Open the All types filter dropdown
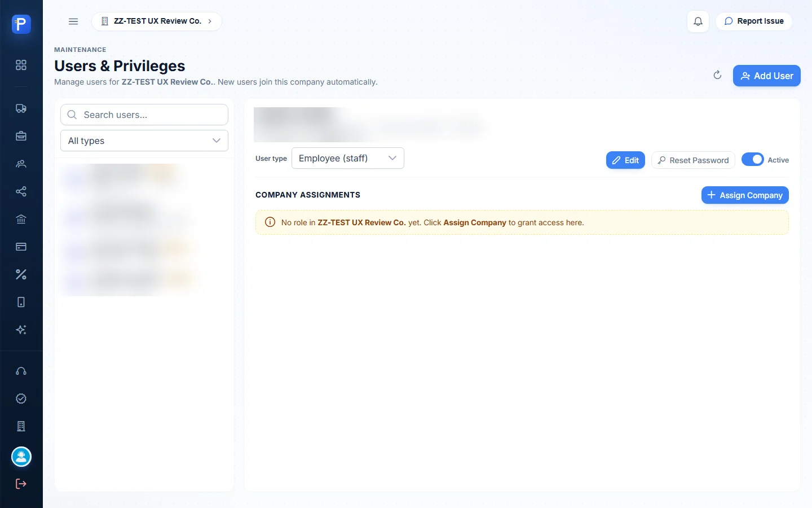Viewport: 812px width, 508px height. pyautogui.click(x=144, y=141)
